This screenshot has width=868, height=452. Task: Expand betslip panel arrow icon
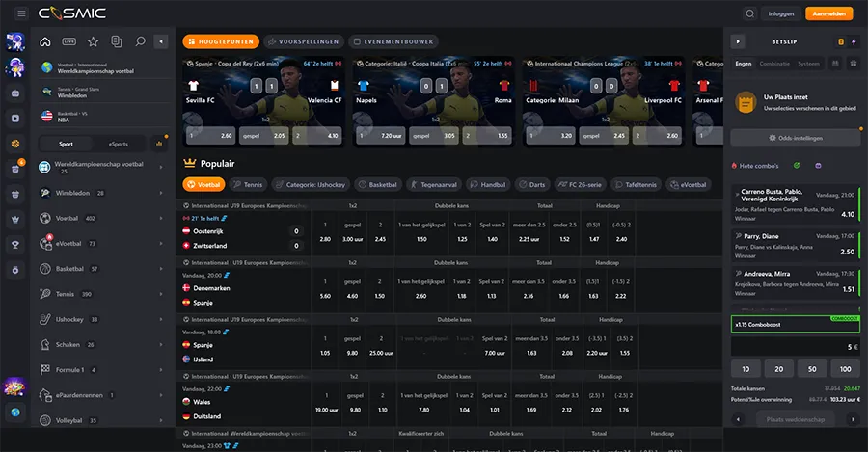pos(738,41)
